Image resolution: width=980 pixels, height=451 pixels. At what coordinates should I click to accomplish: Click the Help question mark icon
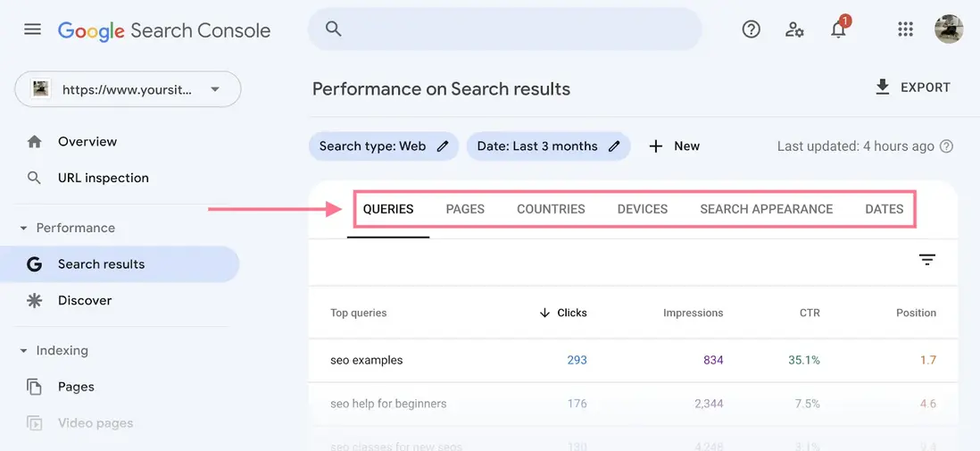click(x=752, y=29)
